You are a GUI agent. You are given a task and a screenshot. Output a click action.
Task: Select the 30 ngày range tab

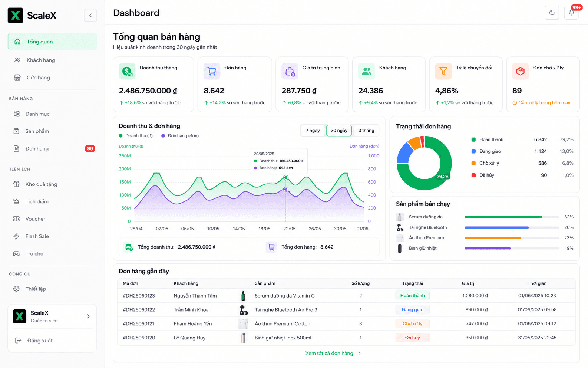click(339, 131)
